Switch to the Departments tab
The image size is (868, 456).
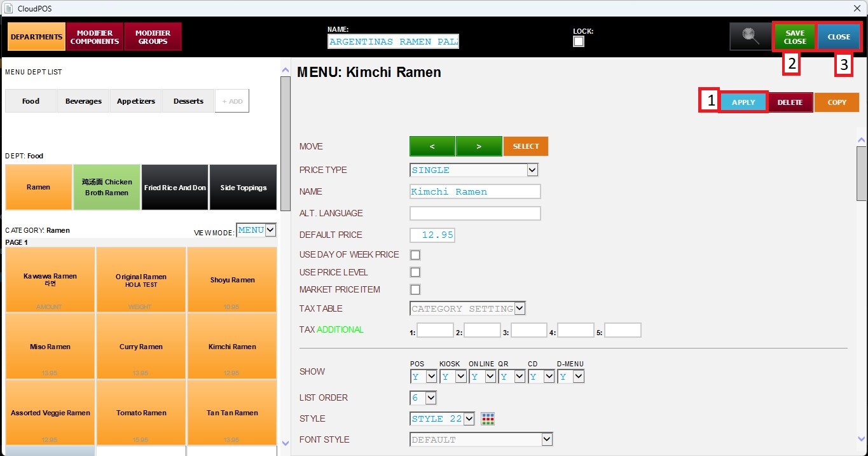tap(37, 37)
